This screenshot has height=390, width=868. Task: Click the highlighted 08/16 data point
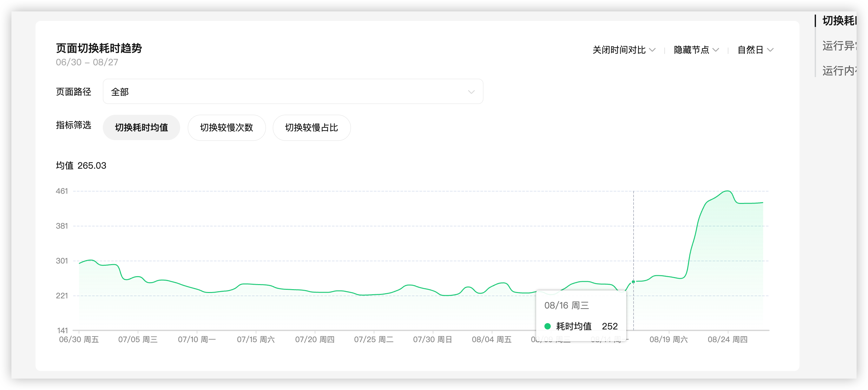coord(633,282)
